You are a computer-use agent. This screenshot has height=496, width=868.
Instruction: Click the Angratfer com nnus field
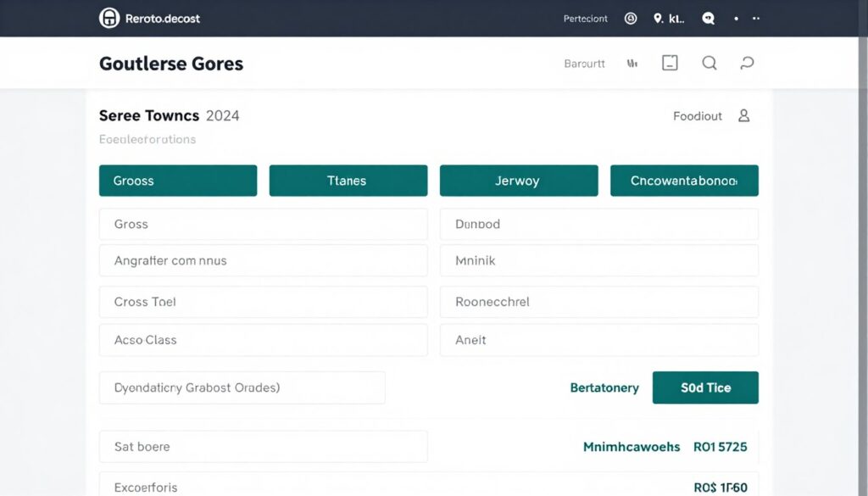[x=263, y=261]
